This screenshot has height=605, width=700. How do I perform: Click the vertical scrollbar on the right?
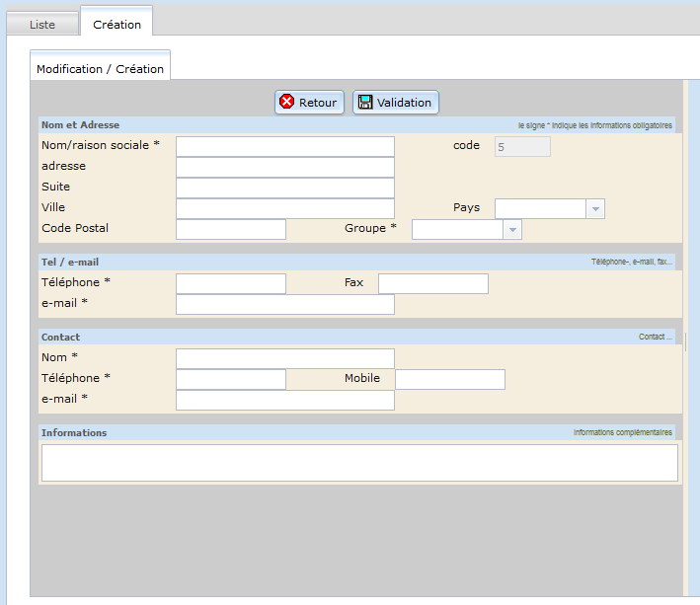click(x=686, y=336)
